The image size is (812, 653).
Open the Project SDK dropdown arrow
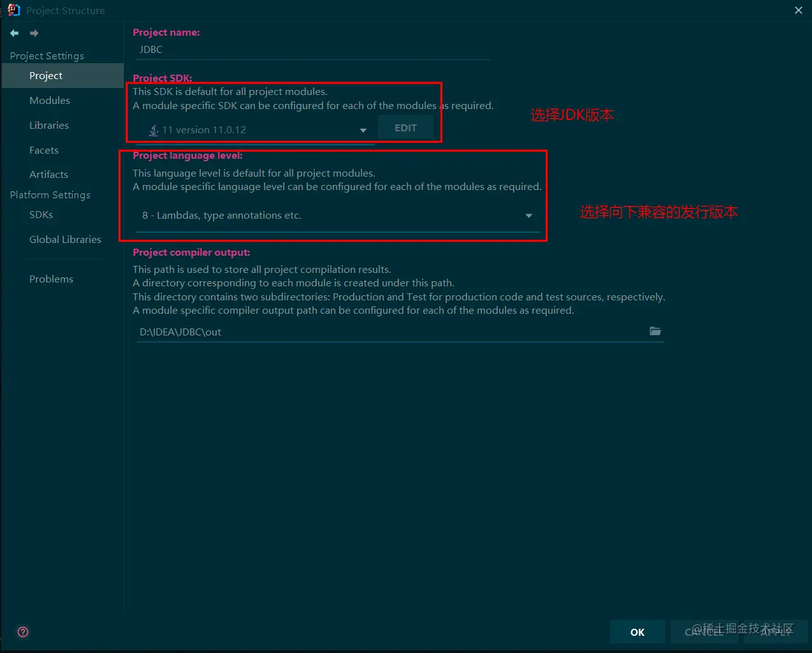[x=363, y=130]
